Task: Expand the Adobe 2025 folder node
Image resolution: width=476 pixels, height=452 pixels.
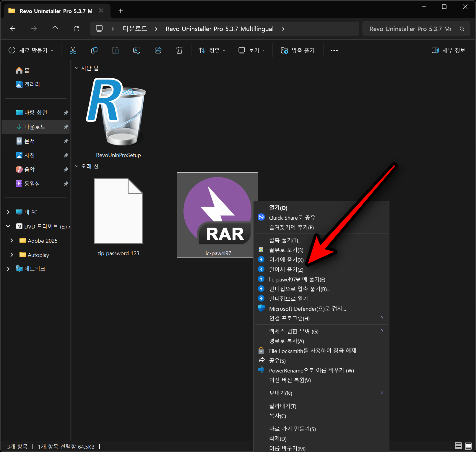Action: (x=12, y=240)
